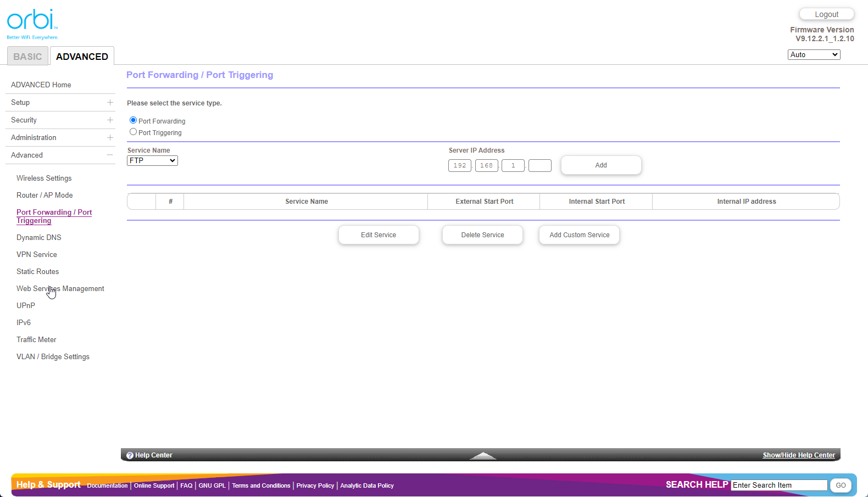Click the GO search button
Viewport: 868px width, 497px height.
pyautogui.click(x=841, y=485)
